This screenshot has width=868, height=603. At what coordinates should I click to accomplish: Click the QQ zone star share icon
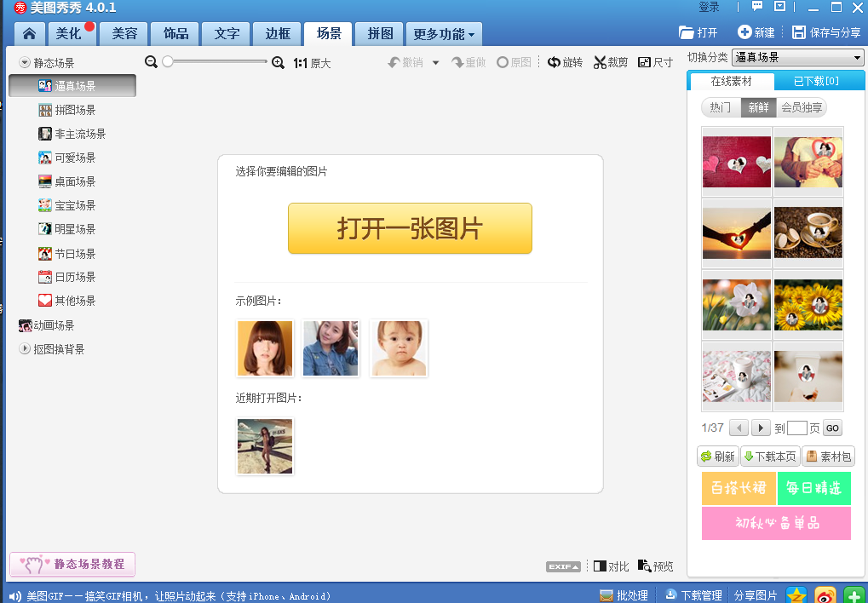(x=796, y=595)
